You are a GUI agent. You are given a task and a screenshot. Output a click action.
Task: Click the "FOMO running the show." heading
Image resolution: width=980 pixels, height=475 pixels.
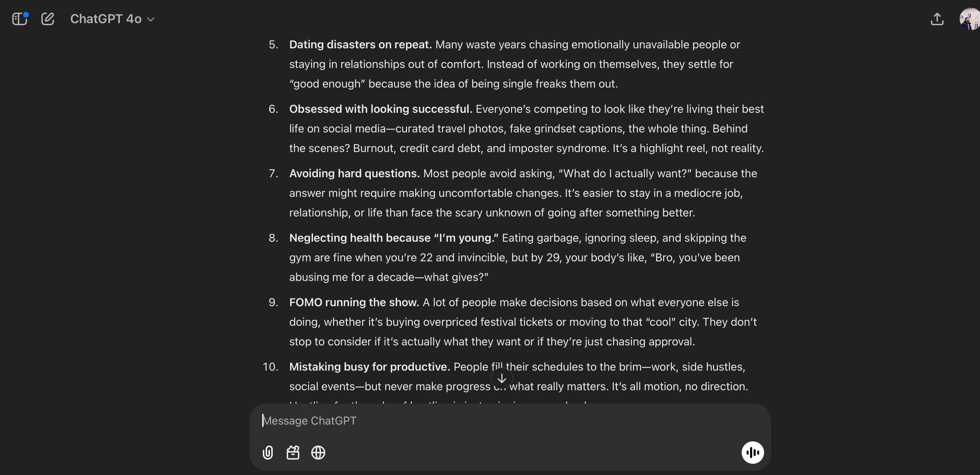[x=353, y=302]
